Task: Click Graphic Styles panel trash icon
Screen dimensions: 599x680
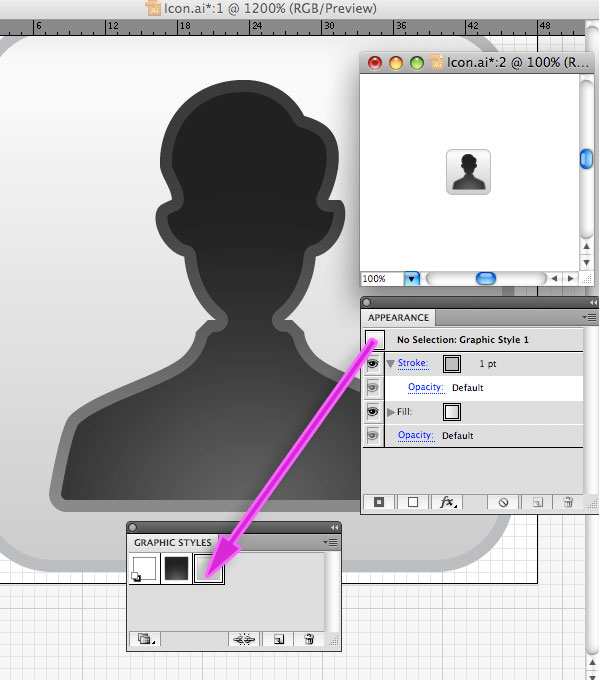Action: click(309, 639)
